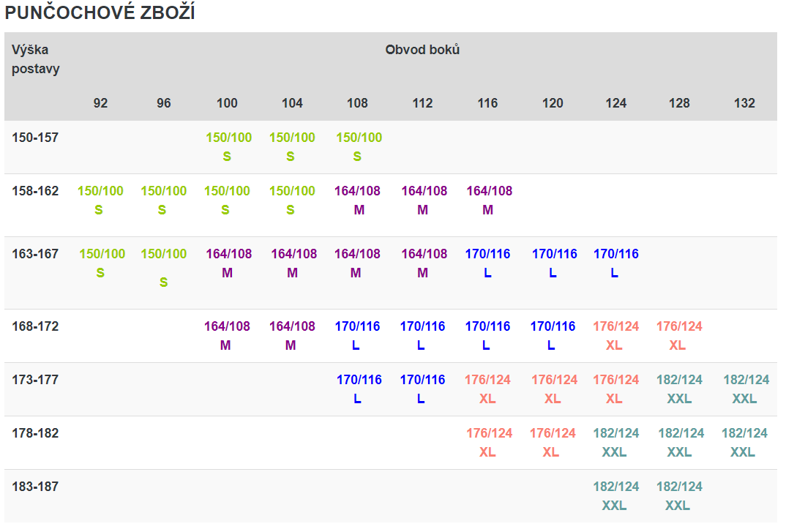Click the 183-187 height row label

(35, 487)
